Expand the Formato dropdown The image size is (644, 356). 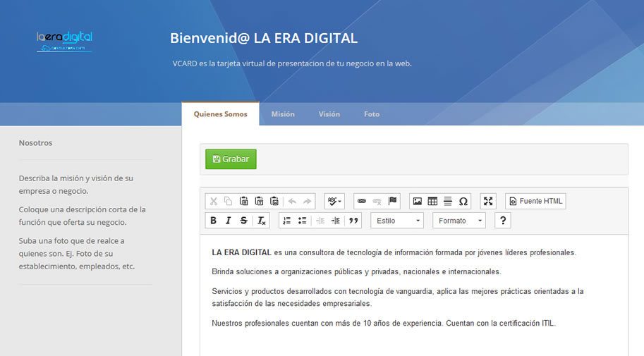click(459, 221)
